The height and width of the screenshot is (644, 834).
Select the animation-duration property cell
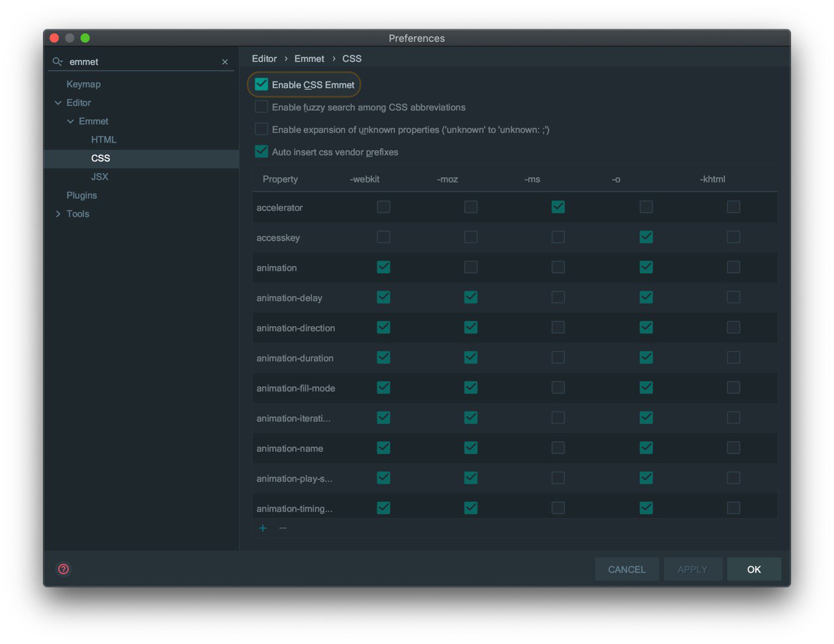(295, 358)
